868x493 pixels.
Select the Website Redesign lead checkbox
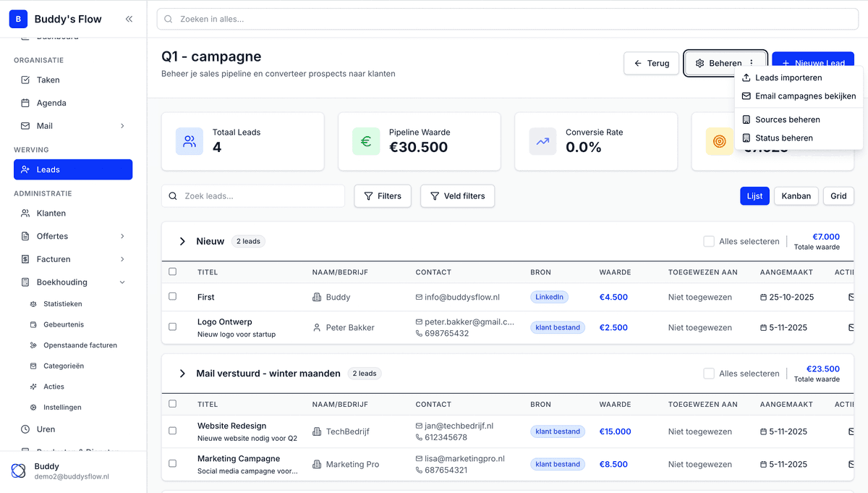click(172, 431)
